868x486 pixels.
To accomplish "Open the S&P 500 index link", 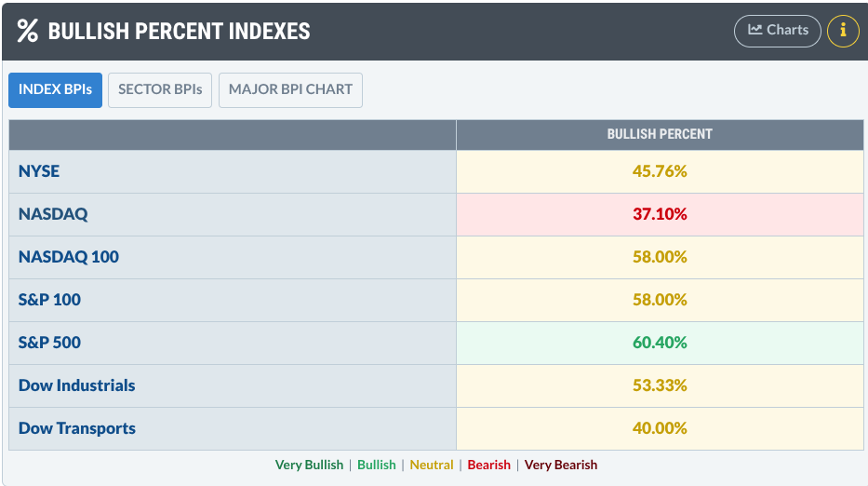I will point(49,343).
